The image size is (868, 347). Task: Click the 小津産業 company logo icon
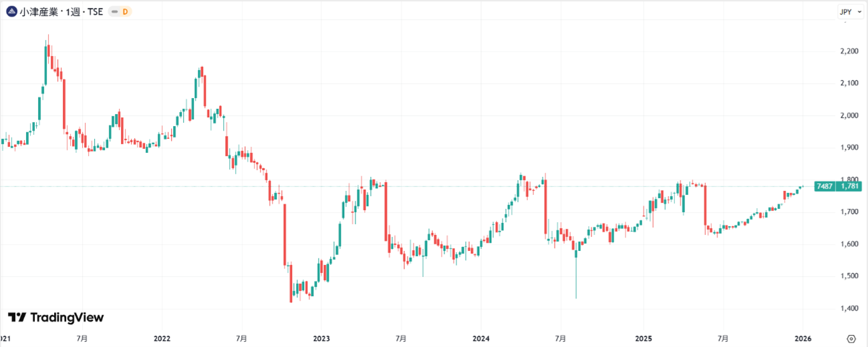11,11
